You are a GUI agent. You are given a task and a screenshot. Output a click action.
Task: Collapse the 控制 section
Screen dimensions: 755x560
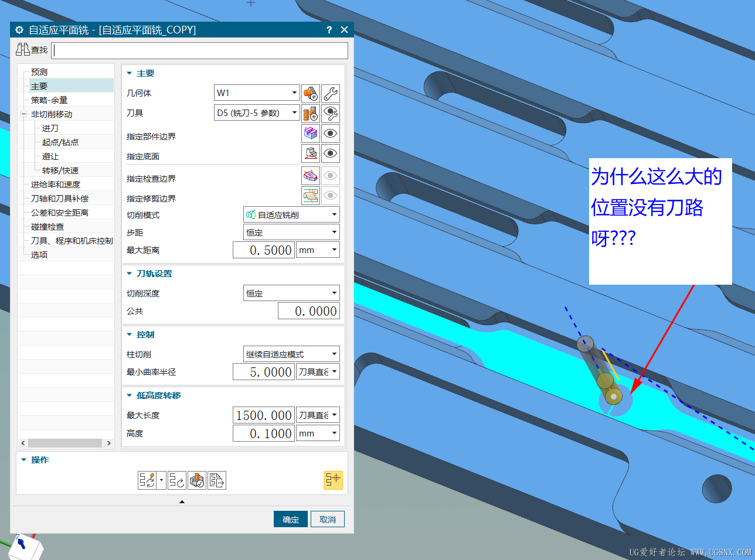(130, 334)
